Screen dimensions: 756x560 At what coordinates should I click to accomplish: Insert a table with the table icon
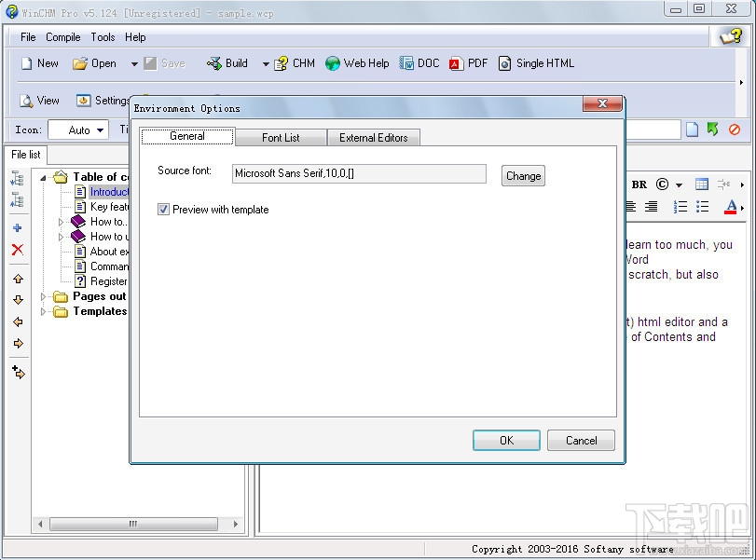pos(702,184)
